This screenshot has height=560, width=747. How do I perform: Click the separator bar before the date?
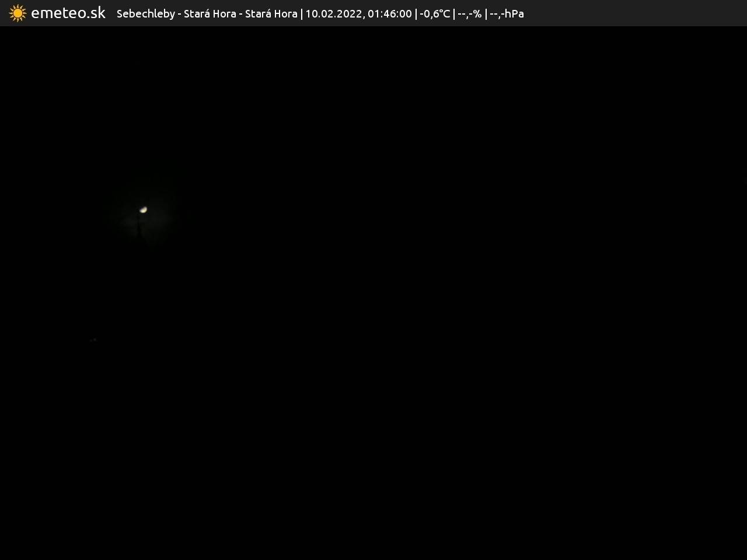coord(302,13)
